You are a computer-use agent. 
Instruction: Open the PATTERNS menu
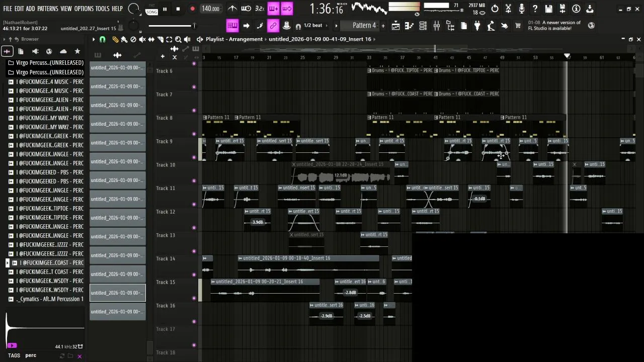(48, 9)
